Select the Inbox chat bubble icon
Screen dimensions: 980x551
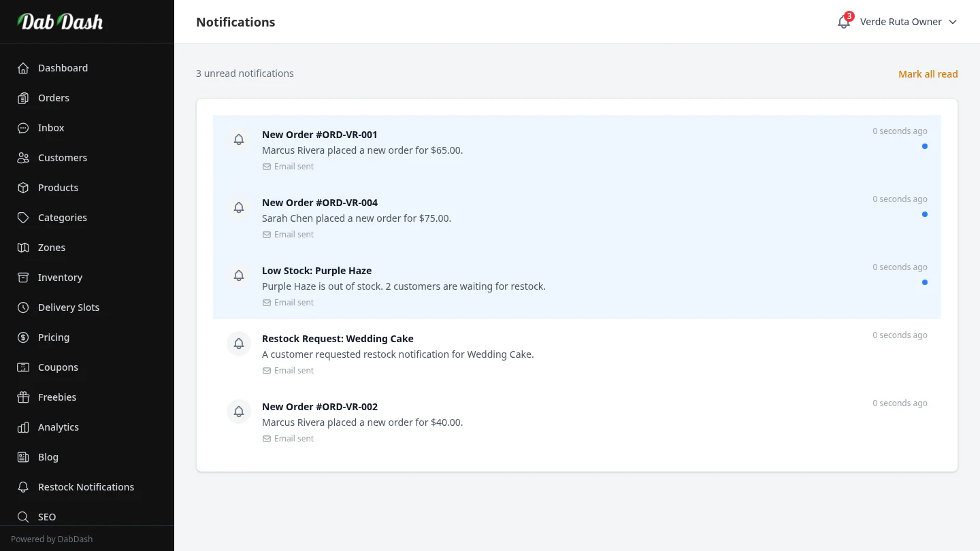pos(23,128)
